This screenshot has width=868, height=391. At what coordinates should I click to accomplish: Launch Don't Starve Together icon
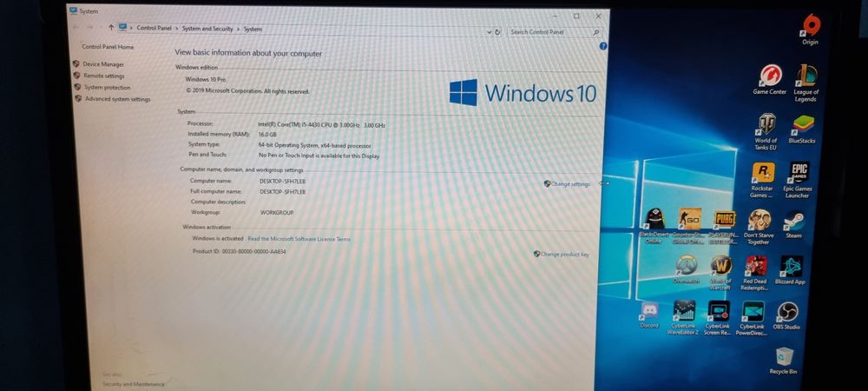tap(759, 227)
